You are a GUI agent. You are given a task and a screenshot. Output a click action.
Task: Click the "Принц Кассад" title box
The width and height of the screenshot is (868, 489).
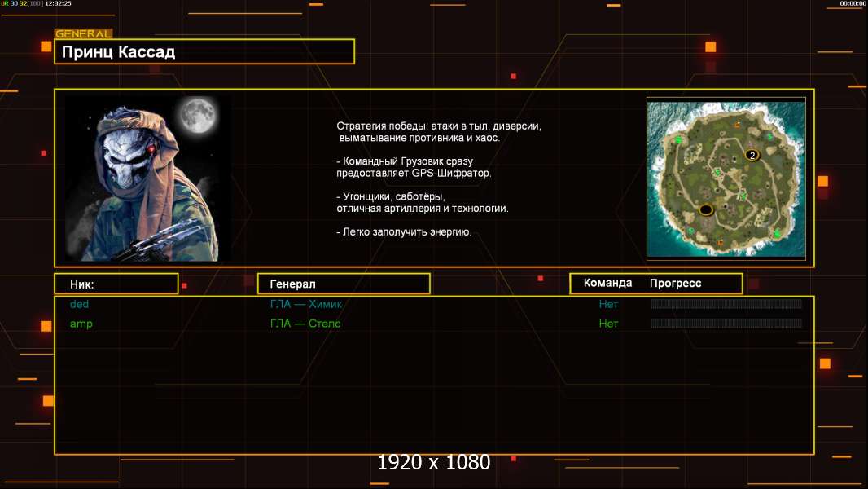[204, 51]
